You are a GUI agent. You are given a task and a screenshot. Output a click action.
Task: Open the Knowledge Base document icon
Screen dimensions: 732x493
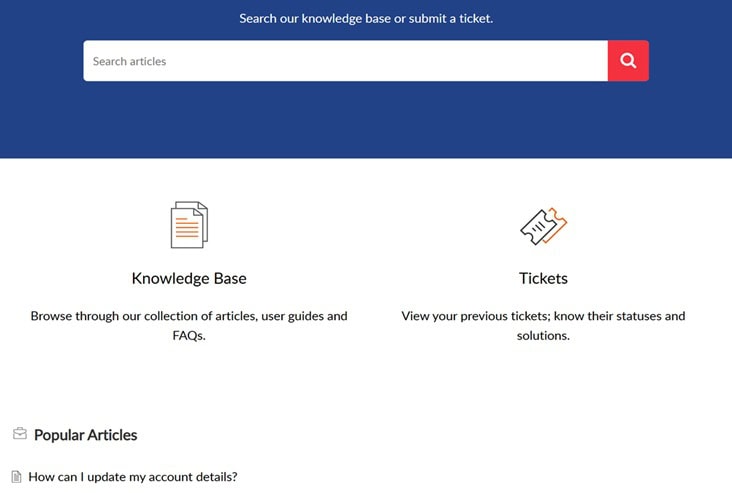(189, 225)
